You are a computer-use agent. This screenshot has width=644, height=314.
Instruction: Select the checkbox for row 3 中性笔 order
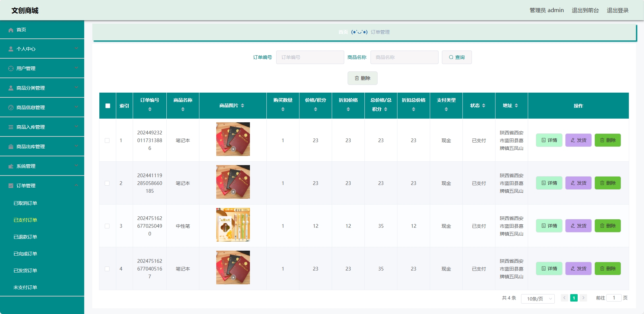(107, 226)
